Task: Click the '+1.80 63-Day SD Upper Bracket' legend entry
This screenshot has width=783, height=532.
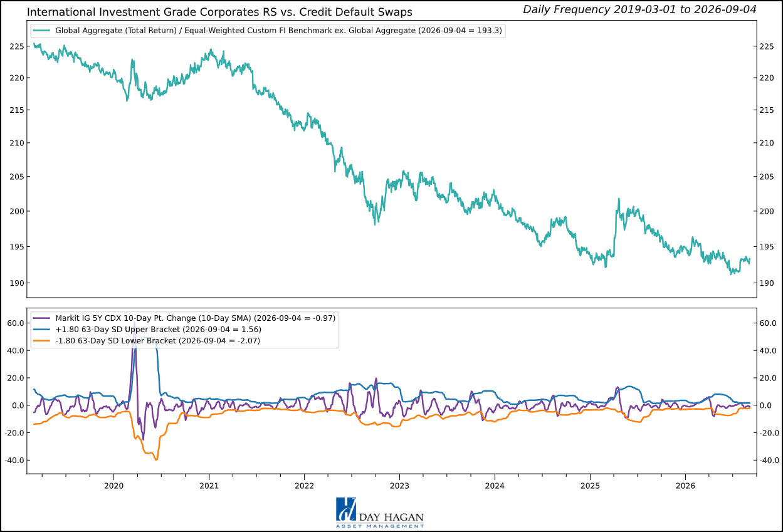Action: coord(158,330)
